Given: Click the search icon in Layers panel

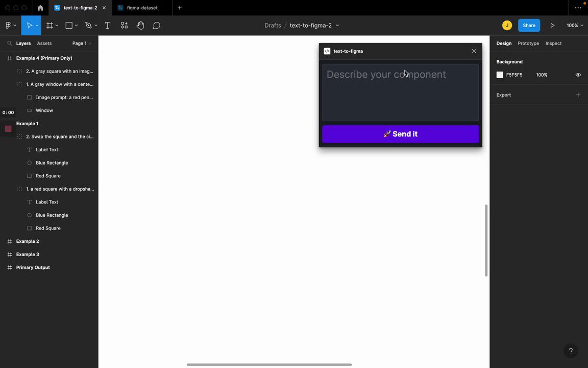Looking at the screenshot, I should [9, 43].
